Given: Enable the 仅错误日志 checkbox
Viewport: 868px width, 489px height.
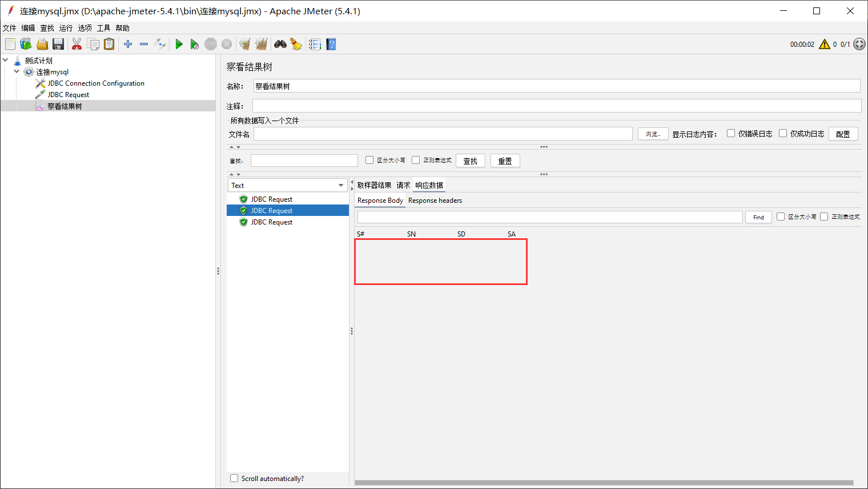Looking at the screenshot, I should click(731, 133).
